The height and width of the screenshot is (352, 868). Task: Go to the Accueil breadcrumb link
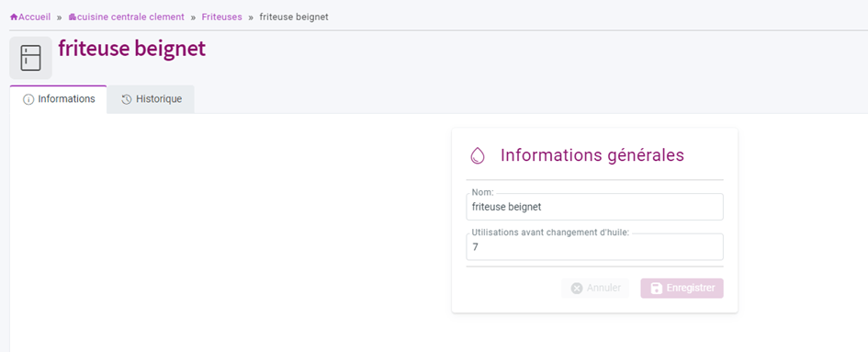click(30, 17)
